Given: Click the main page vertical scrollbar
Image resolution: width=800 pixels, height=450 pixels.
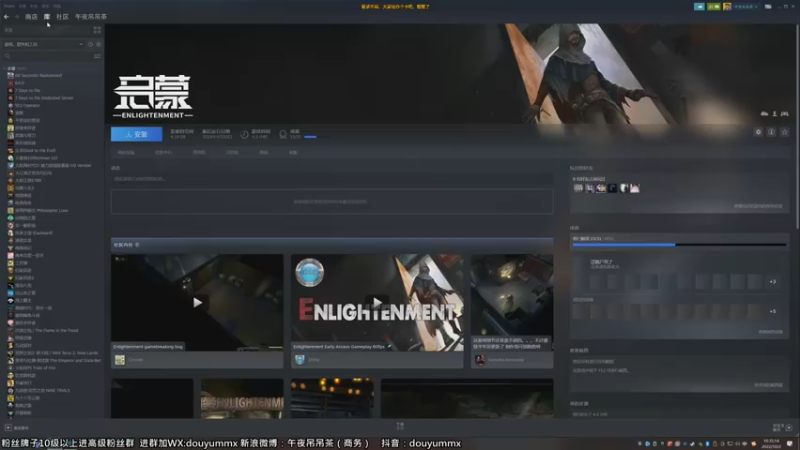Looking at the screenshot, I should [797, 127].
